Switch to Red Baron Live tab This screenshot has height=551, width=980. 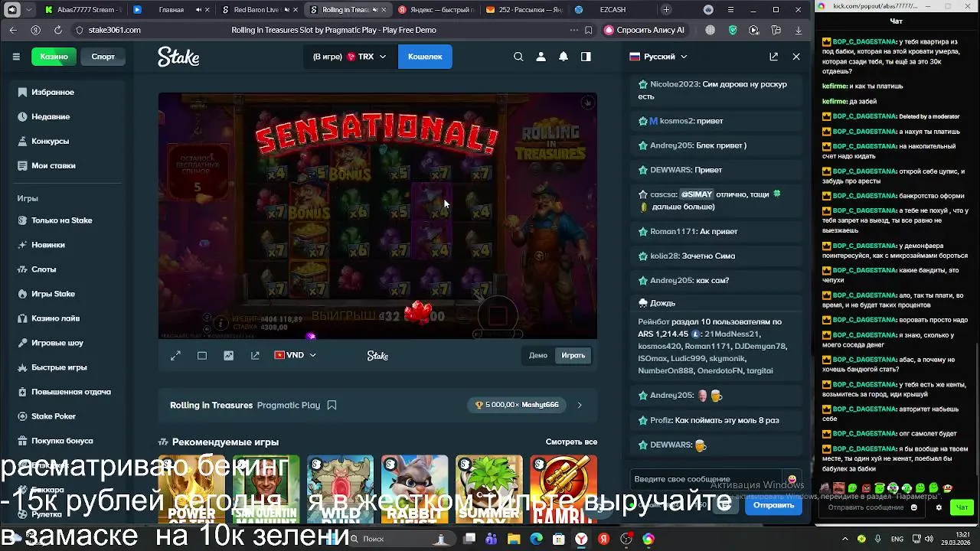coord(256,10)
